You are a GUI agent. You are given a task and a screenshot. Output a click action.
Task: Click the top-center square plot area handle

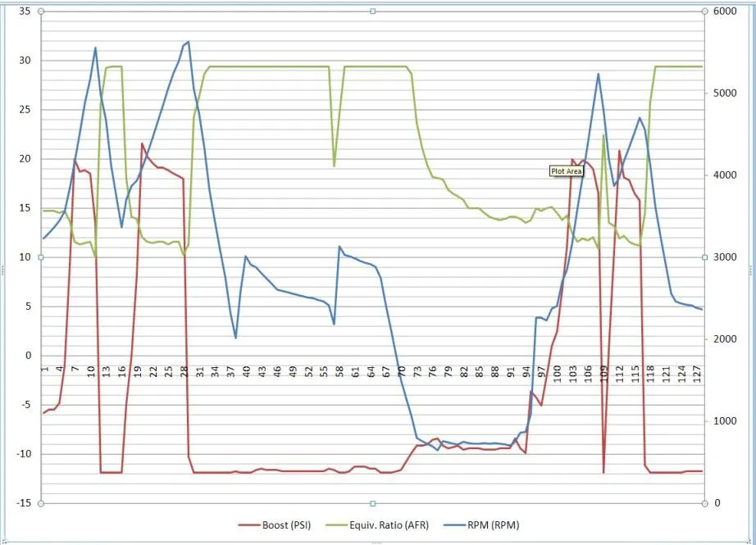373,11
